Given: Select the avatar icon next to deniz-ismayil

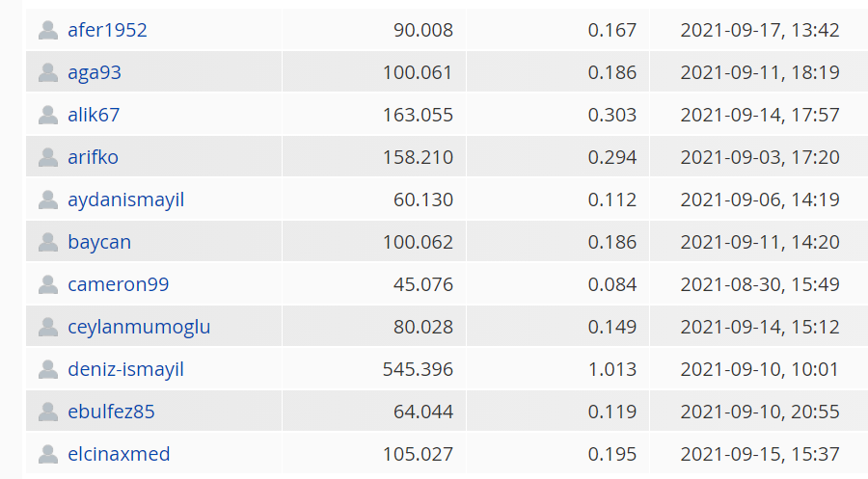Looking at the screenshot, I should tap(48, 369).
